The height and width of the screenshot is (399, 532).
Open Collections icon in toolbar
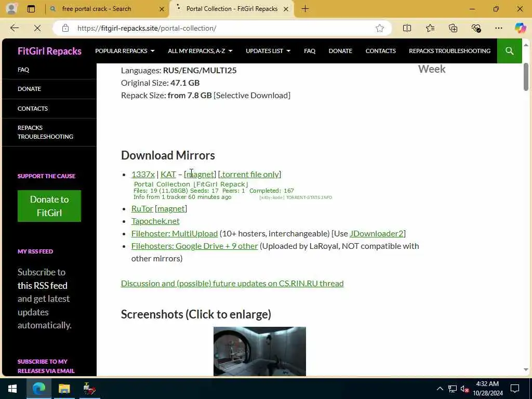click(x=453, y=28)
